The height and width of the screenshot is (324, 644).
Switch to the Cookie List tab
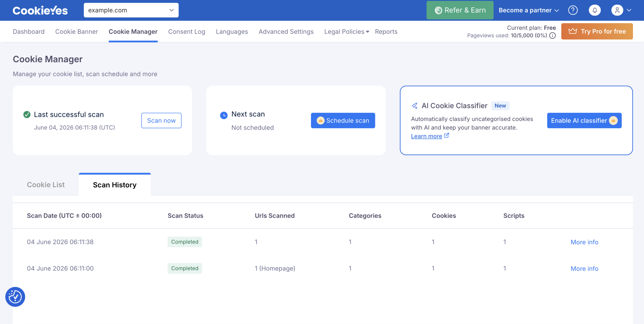(46, 185)
